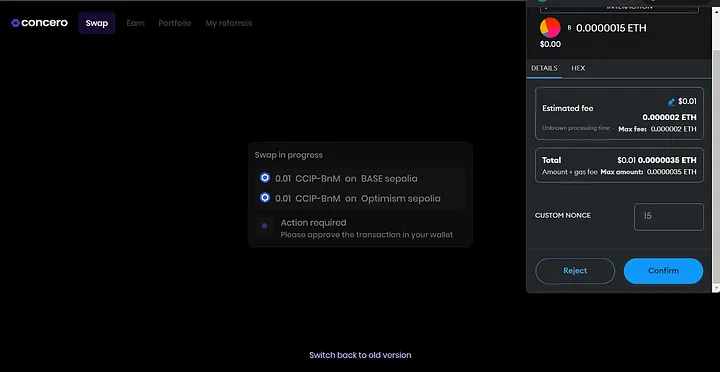The width and height of the screenshot is (720, 372).
Task: Open the Swap tab
Action: [x=96, y=23]
